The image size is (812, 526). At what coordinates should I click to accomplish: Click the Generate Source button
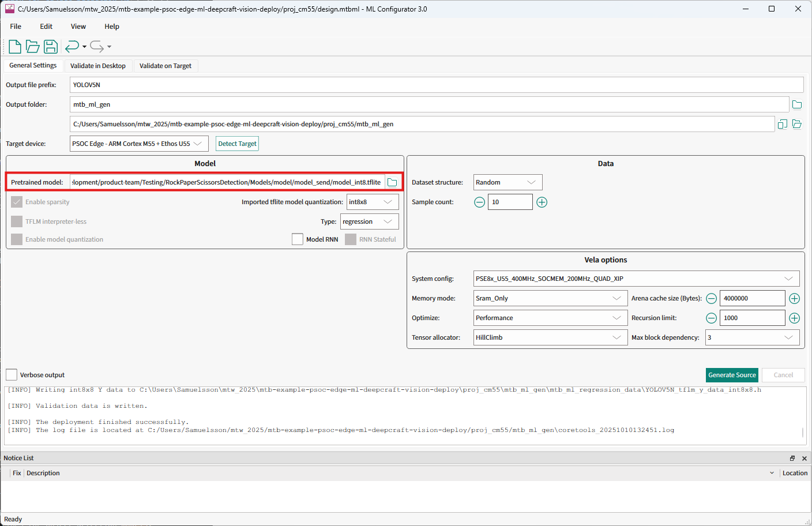732,375
